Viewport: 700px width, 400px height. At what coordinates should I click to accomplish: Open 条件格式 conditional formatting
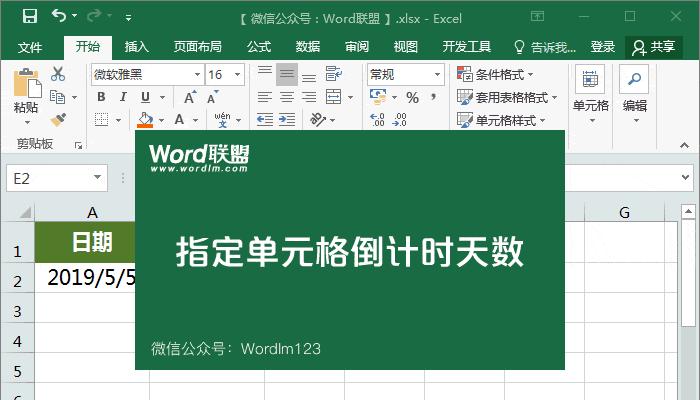tap(495, 75)
